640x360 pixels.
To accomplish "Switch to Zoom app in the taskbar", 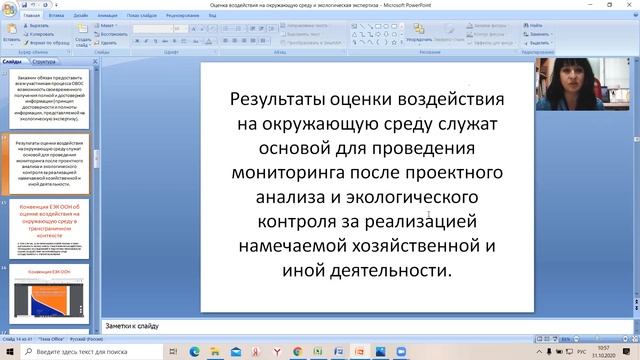I will (x=401, y=351).
